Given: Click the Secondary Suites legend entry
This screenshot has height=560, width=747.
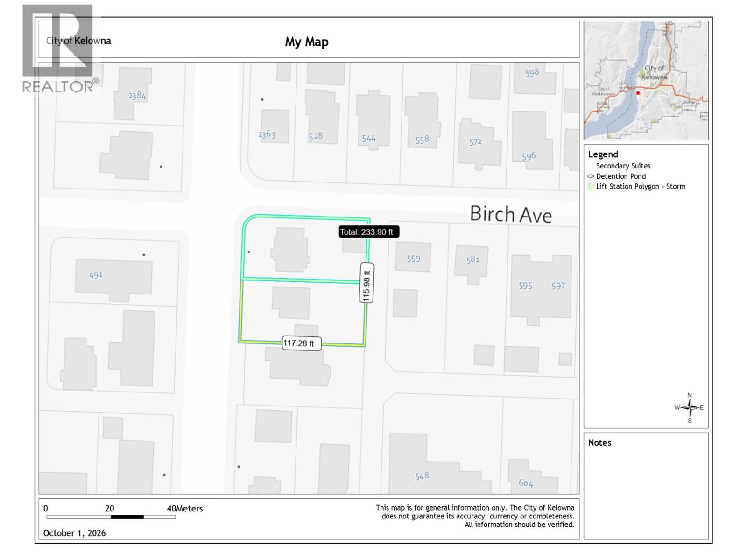Looking at the screenshot, I should point(623,166).
